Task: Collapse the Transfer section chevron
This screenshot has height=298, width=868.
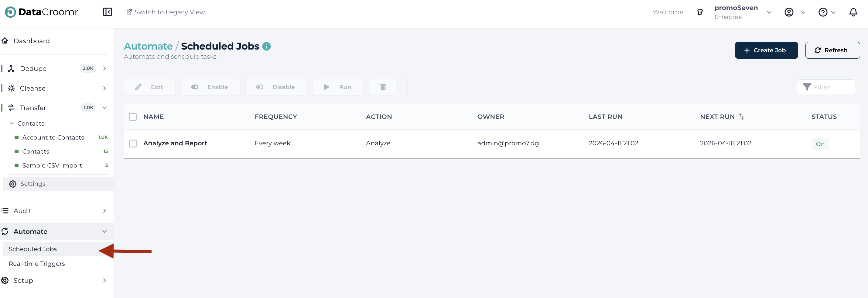Action: click(x=104, y=108)
